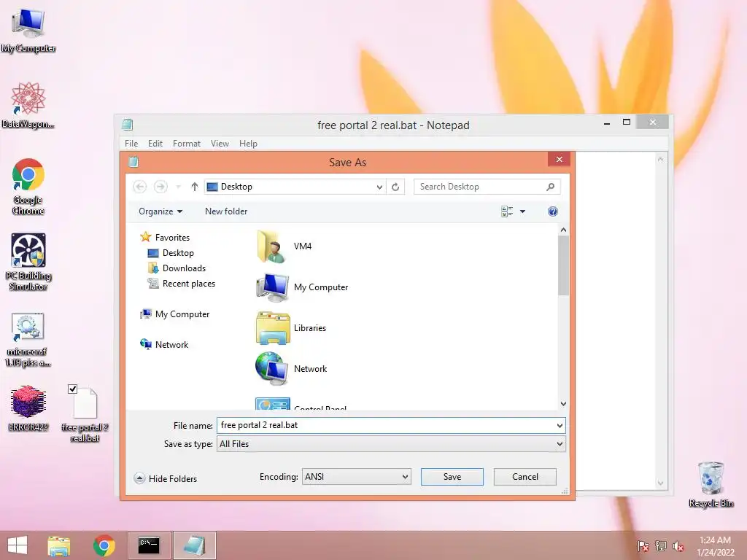
Task: Open My Computer desktop icon
Action: point(28,30)
